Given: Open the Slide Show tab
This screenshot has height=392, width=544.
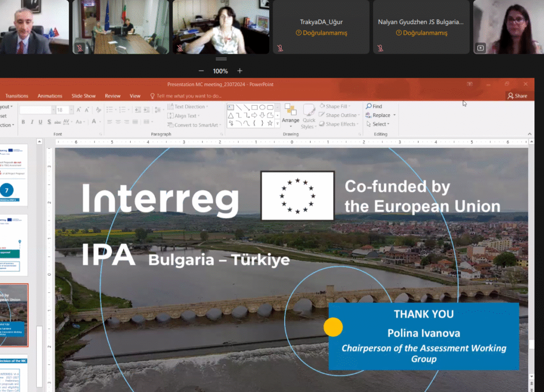Looking at the screenshot, I should [83, 96].
